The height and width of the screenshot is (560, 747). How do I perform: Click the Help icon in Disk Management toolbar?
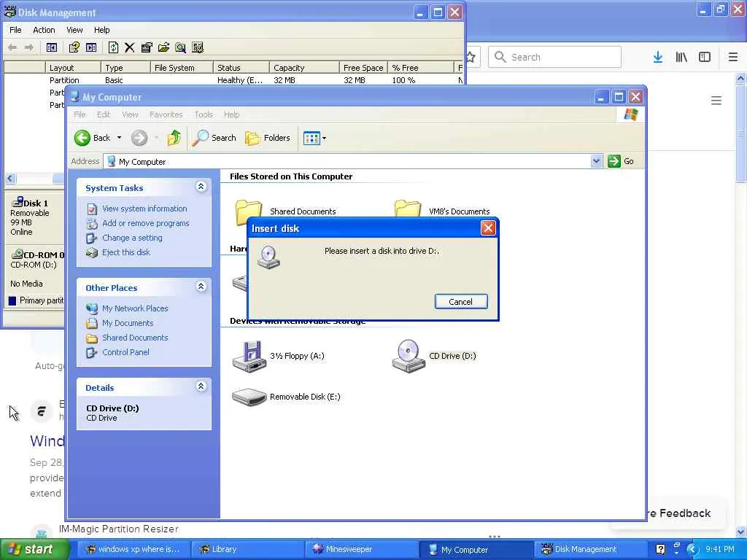pyautogui.click(x=74, y=47)
